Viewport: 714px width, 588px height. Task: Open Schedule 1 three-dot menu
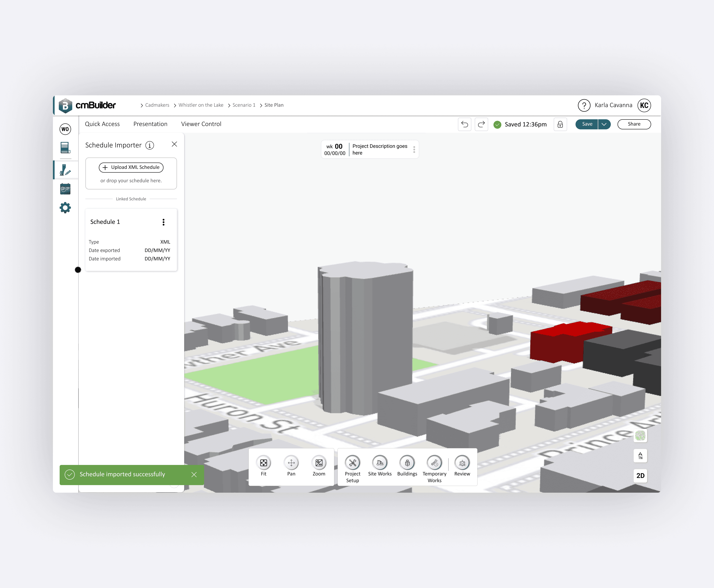[164, 222]
